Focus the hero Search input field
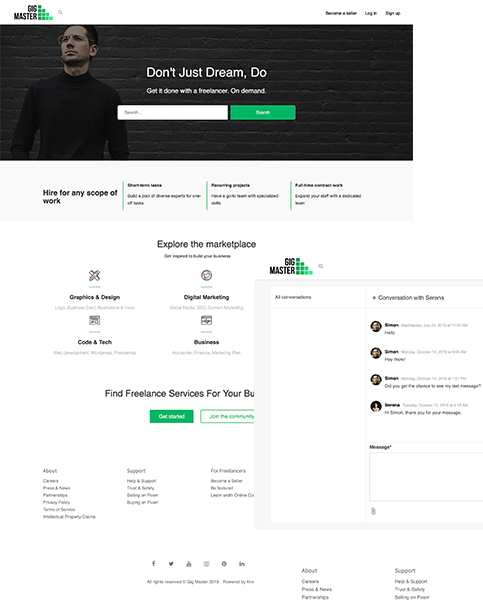This screenshot has height=600, width=483. [173, 112]
